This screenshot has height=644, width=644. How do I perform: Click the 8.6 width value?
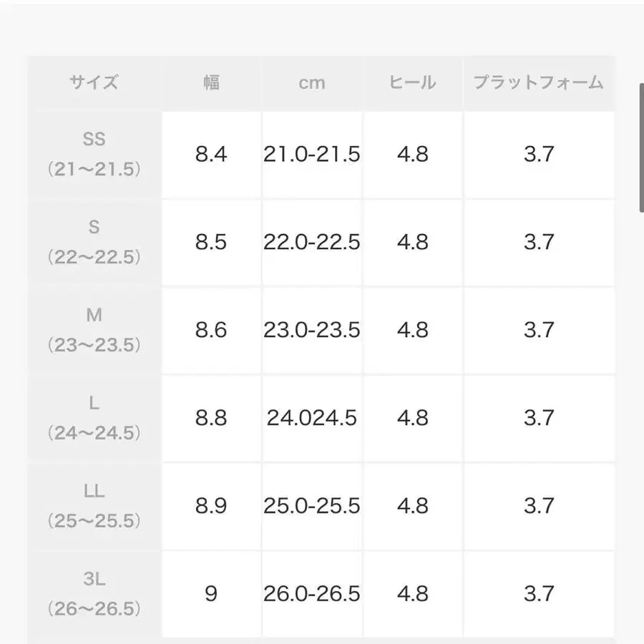[x=210, y=330]
